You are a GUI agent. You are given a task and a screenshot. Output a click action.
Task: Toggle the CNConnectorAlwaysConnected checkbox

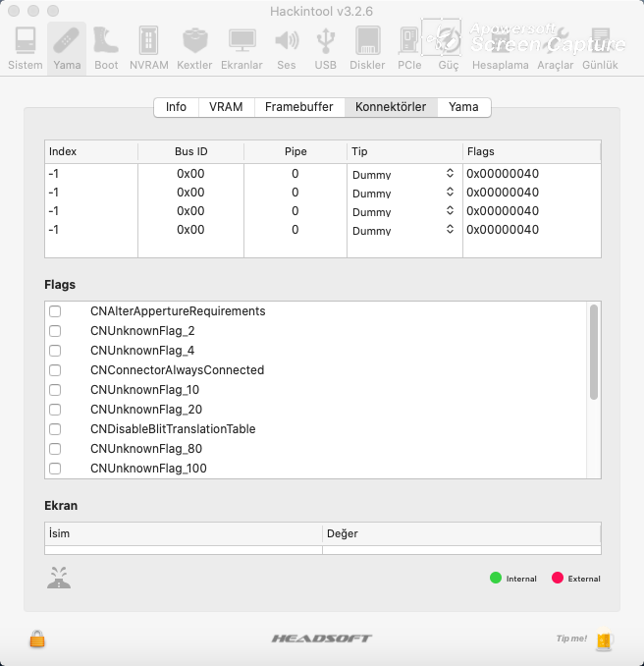(x=55, y=370)
